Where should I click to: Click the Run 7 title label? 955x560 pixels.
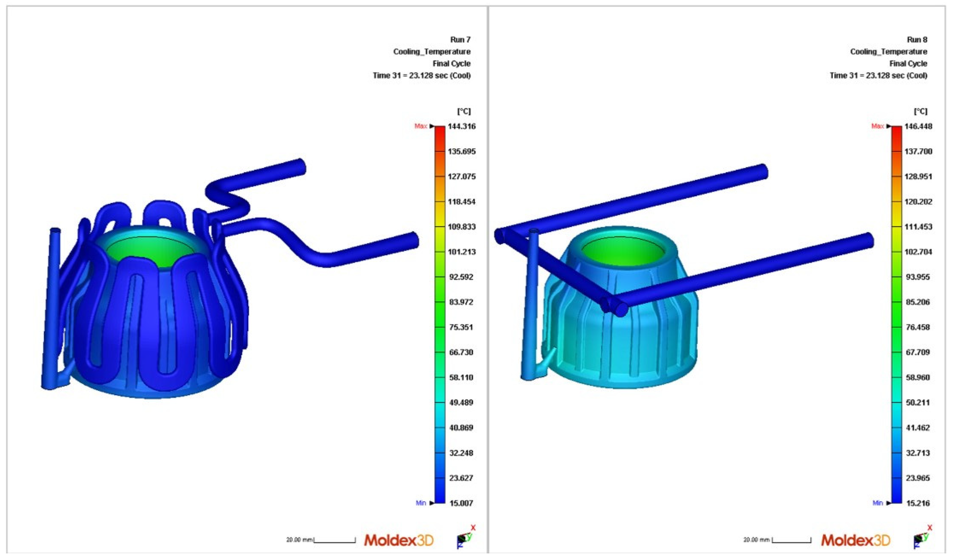460,39
